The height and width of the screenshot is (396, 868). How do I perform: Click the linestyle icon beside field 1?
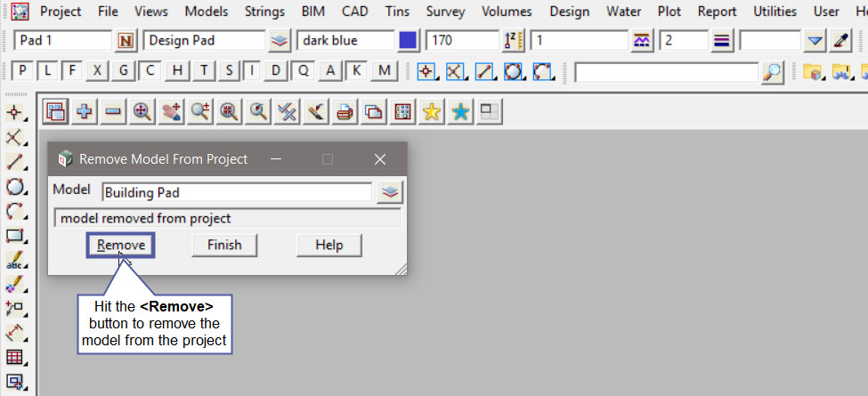pyautogui.click(x=642, y=40)
